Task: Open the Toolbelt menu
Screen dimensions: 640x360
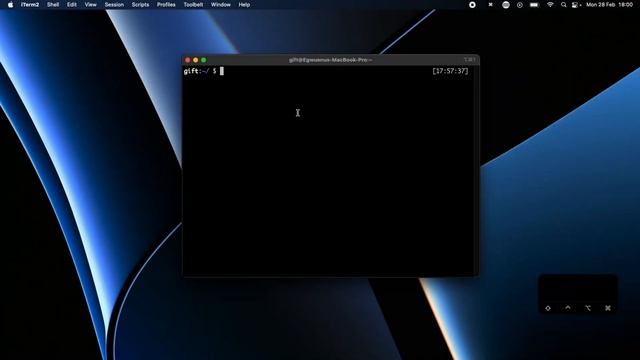Action: pyautogui.click(x=193, y=5)
